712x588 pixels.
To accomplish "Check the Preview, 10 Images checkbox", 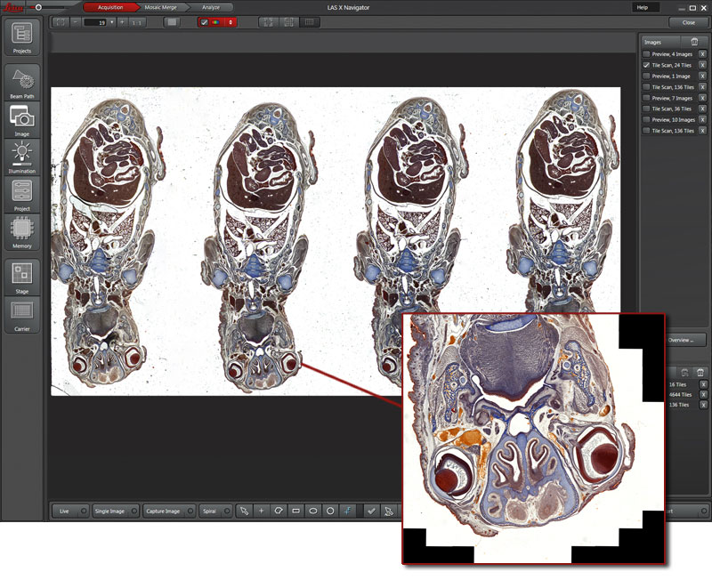I will click(646, 119).
